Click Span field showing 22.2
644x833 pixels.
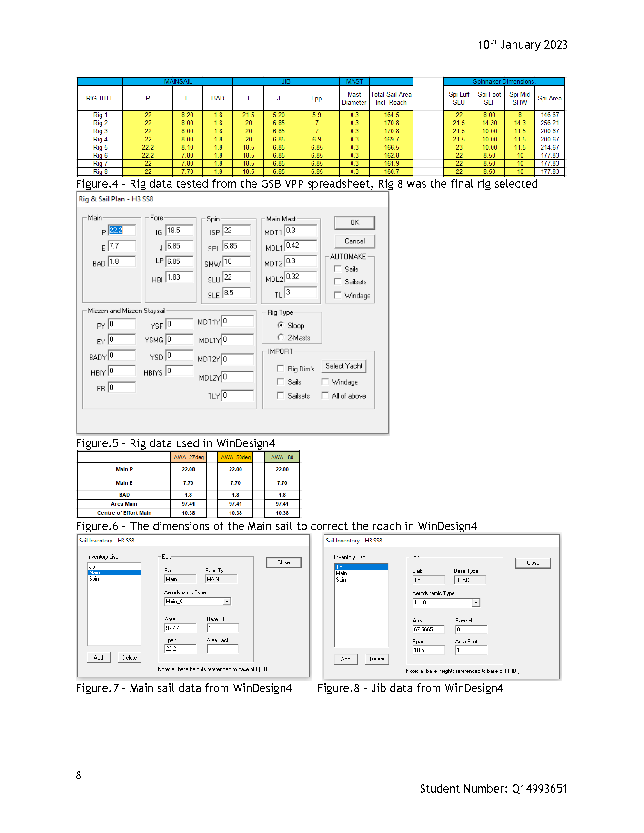[x=180, y=649]
